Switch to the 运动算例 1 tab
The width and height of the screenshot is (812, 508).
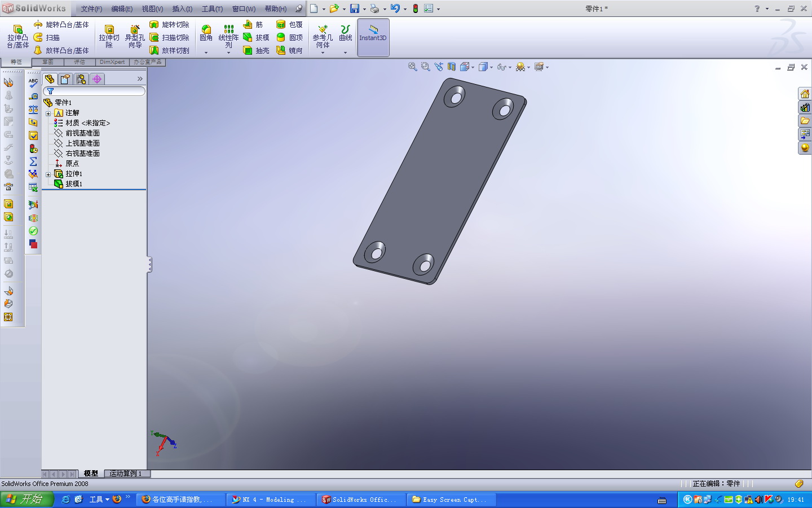[x=126, y=474]
